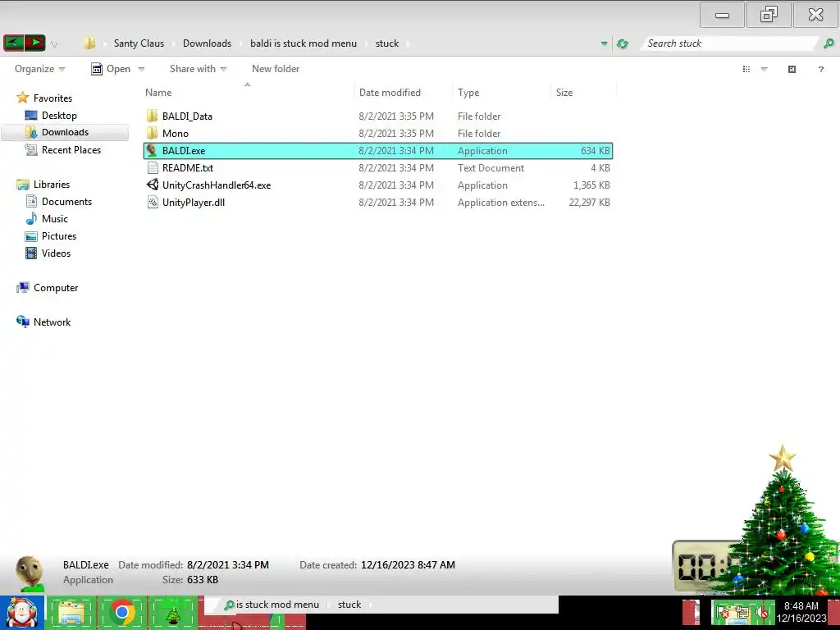Select the BALDI.exe application file
Image resolution: width=840 pixels, height=630 pixels.
377,151
